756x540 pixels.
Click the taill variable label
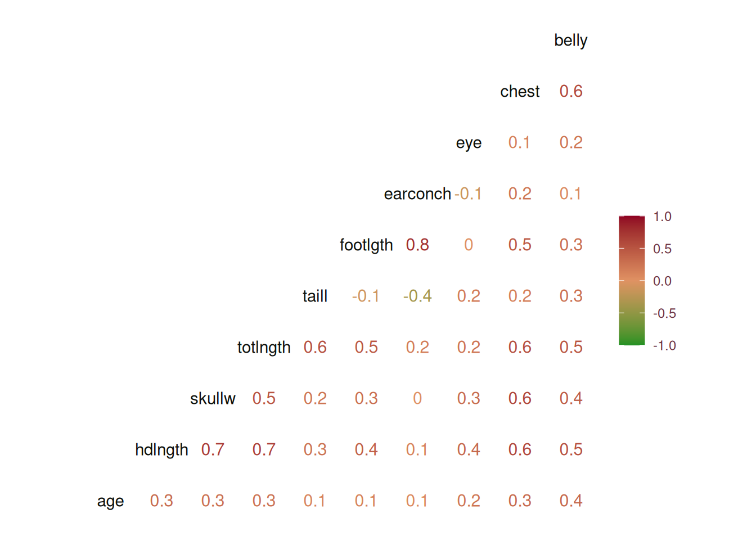coord(315,296)
